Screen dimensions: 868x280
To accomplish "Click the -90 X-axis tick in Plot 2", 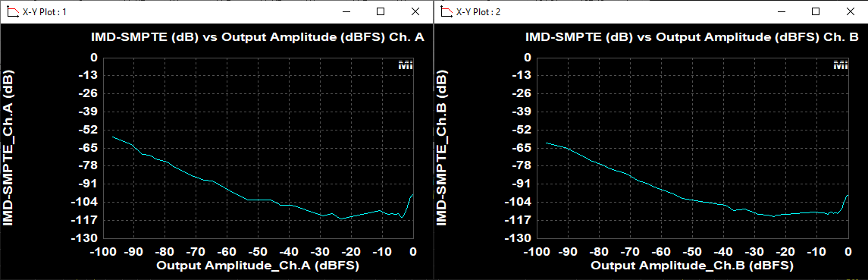I will (x=569, y=251).
